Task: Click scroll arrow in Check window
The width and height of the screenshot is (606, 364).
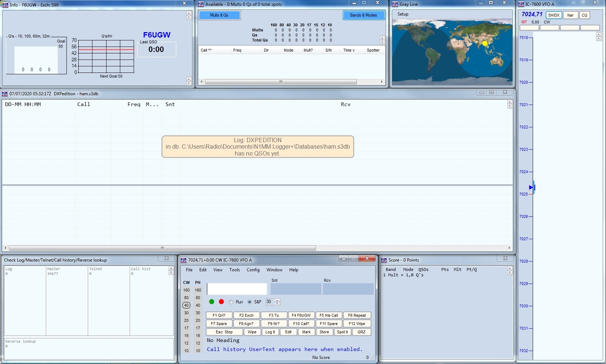Action: (x=171, y=270)
